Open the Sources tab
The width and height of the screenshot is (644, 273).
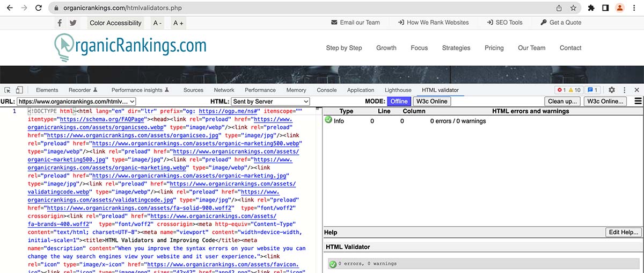click(193, 90)
